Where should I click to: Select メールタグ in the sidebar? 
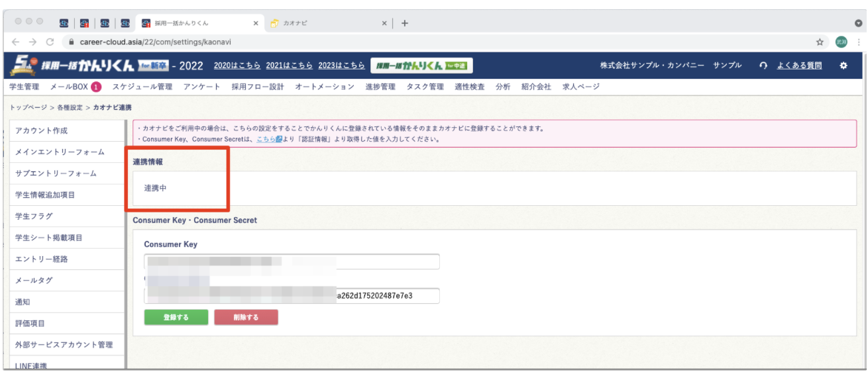pyautogui.click(x=68, y=280)
